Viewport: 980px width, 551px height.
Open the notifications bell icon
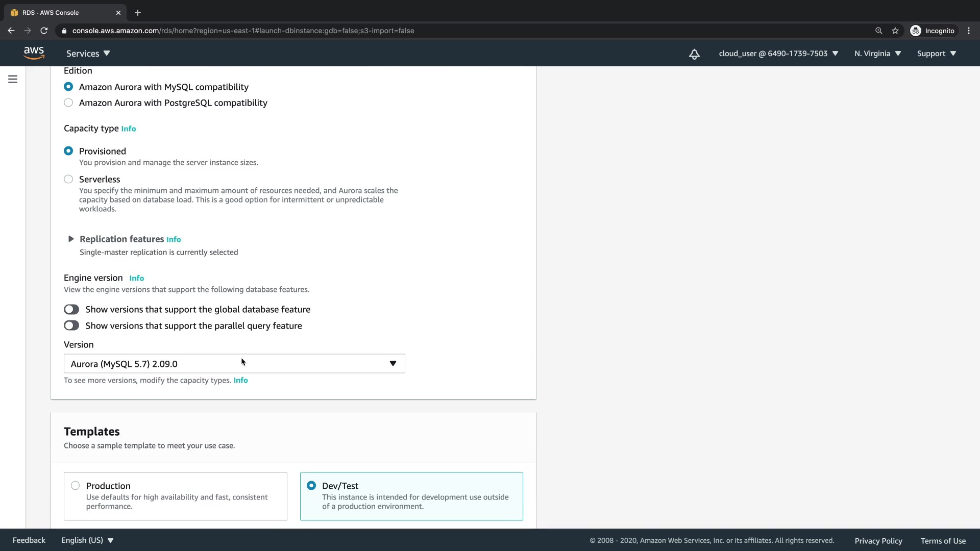[x=694, y=54]
